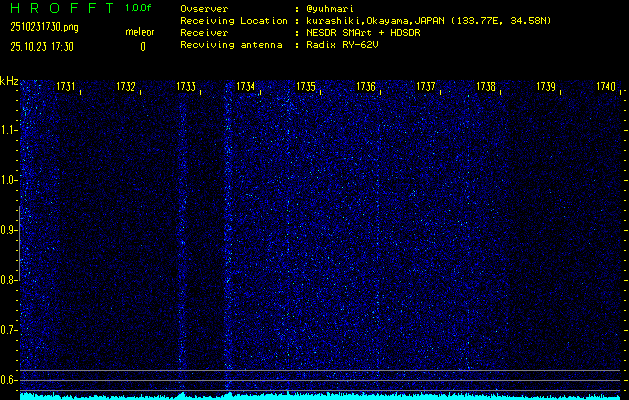Image resolution: width=629 pixels, height=400 pixels.
Task: Click the Receiving Location field label
Action: (x=234, y=21)
